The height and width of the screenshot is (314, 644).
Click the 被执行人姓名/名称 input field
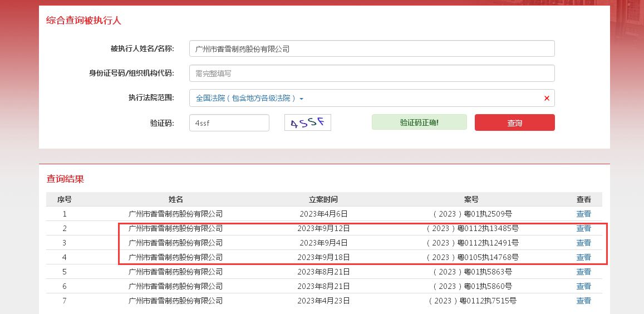(x=372, y=48)
